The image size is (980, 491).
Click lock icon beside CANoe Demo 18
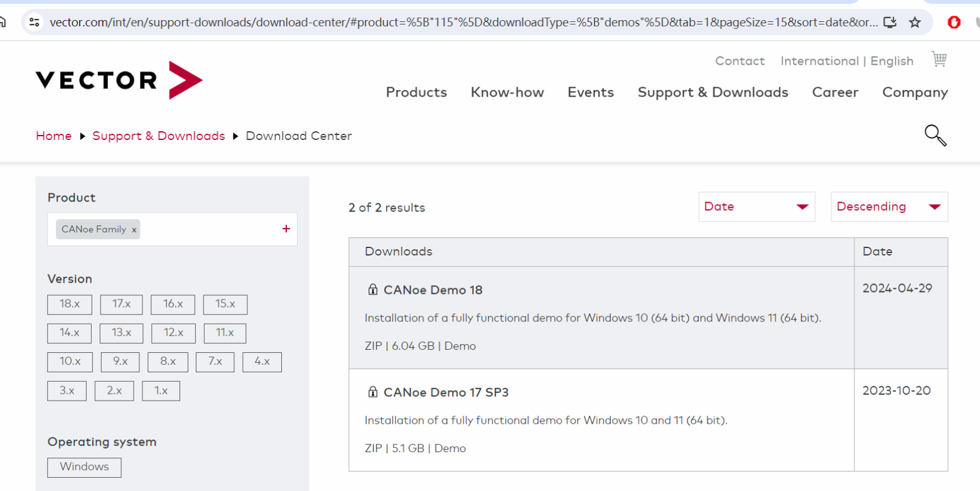click(x=372, y=289)
